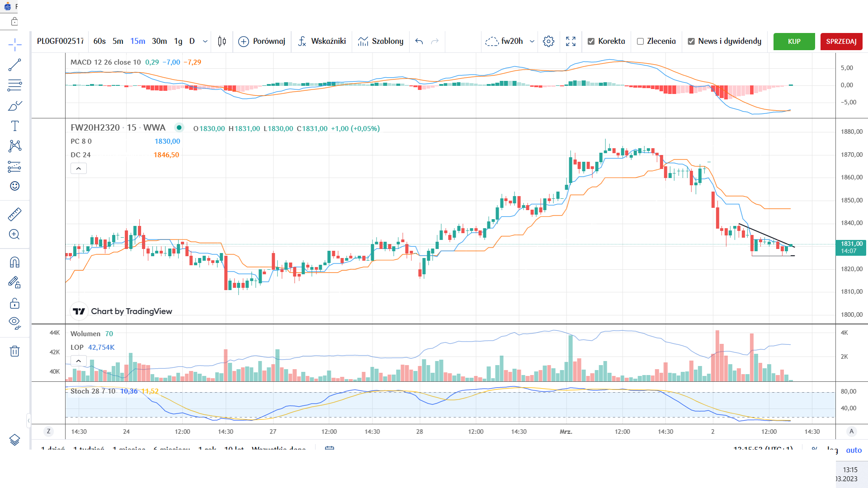This screenshot has width=868, height=488.
Task: Open the go-to-date calendar icon
Action: coord(330,449)
